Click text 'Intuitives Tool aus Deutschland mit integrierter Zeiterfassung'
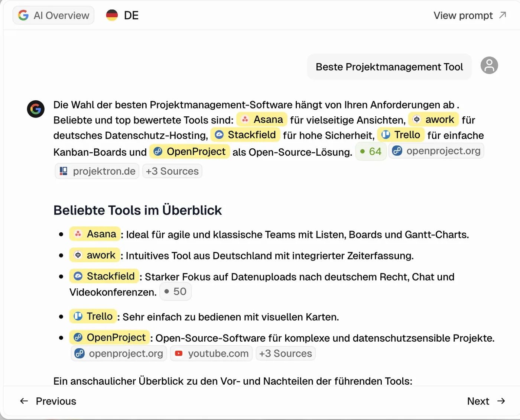This screenshot has width=520, height=420. click(269, 256)
